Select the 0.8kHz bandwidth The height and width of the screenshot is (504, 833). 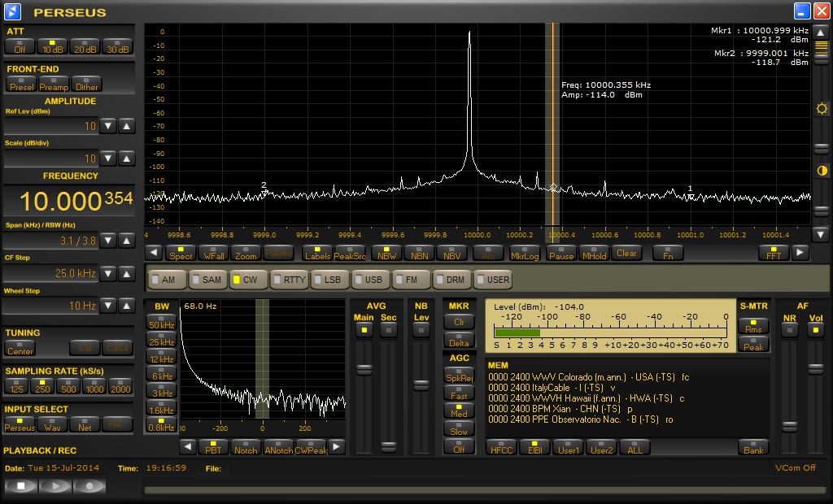coord(162,425)
